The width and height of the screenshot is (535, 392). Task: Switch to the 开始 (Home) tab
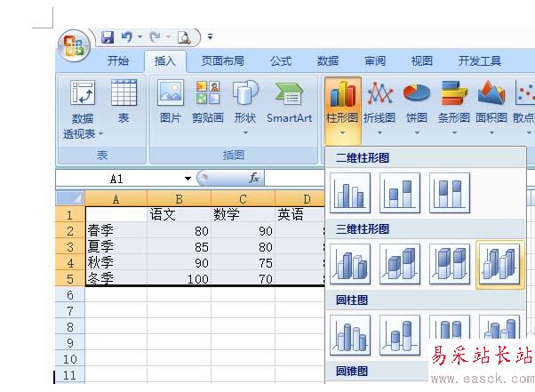click(118, 61)
